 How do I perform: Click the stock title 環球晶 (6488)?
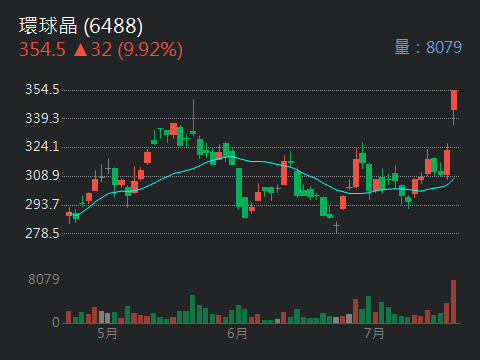point(81,26)
